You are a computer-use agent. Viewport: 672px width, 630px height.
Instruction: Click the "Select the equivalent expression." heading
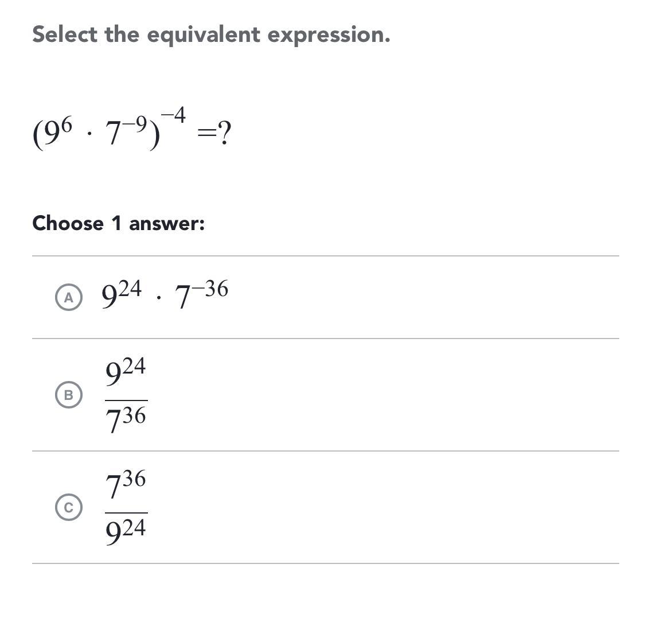tap(211, 34)
